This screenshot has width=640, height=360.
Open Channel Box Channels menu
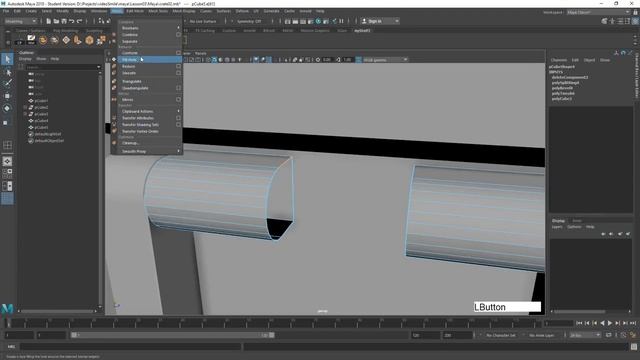(558, 60)
